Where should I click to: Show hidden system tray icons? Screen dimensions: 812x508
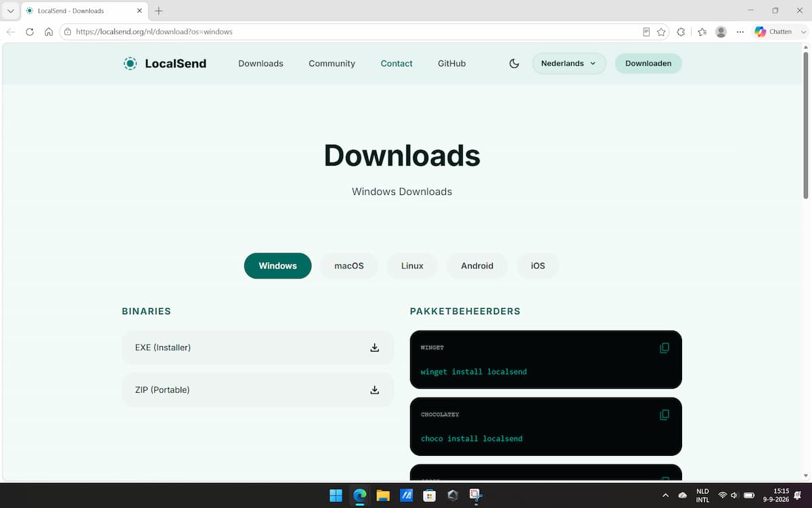665,496
